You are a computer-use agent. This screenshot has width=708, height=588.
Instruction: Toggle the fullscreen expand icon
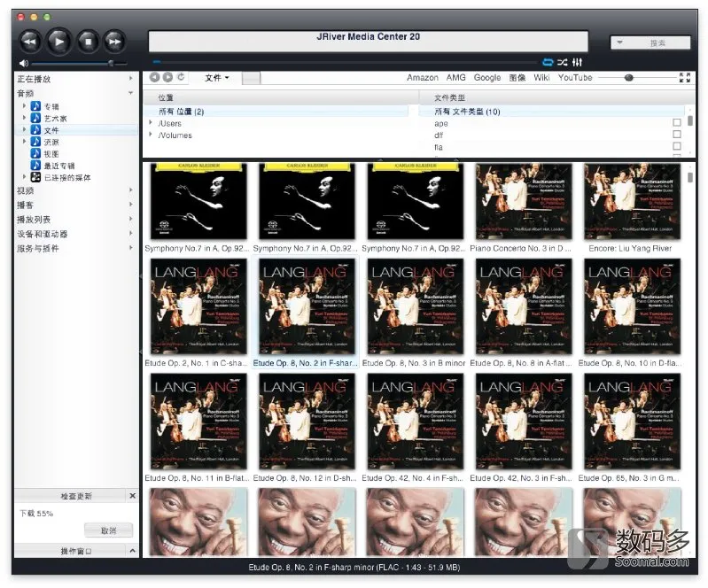(x=685, y=78)
